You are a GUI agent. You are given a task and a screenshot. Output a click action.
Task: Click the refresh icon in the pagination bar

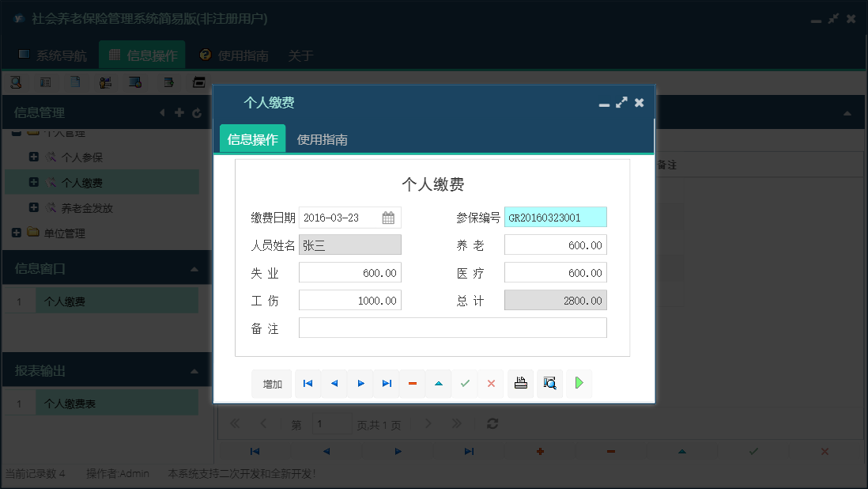click(492, 423)
